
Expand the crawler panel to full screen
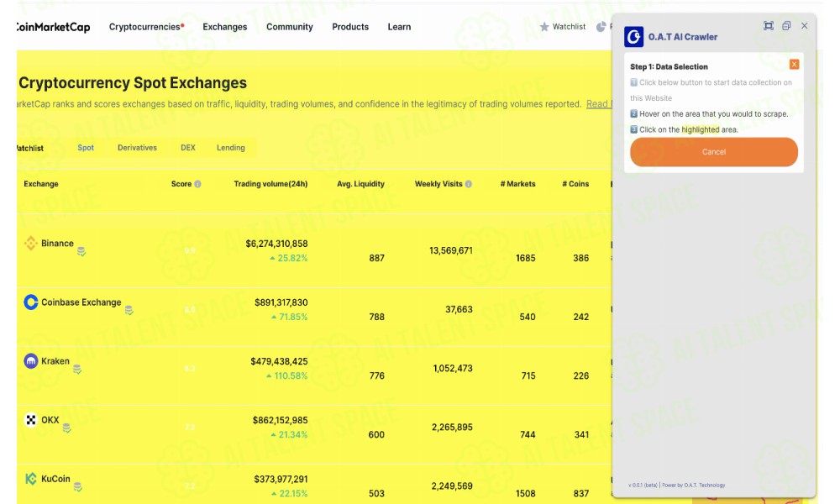(769, 26)
